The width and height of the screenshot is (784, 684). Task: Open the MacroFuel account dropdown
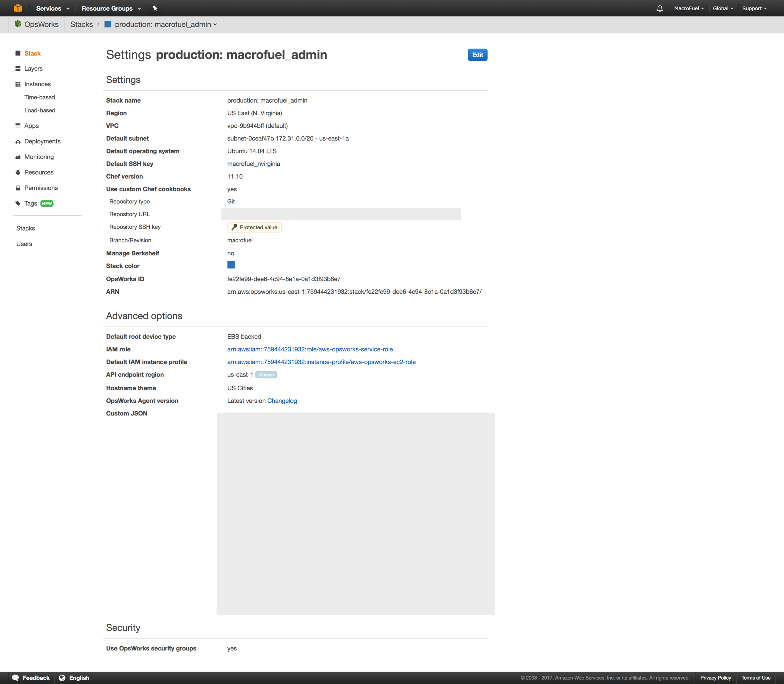(689, 8)
